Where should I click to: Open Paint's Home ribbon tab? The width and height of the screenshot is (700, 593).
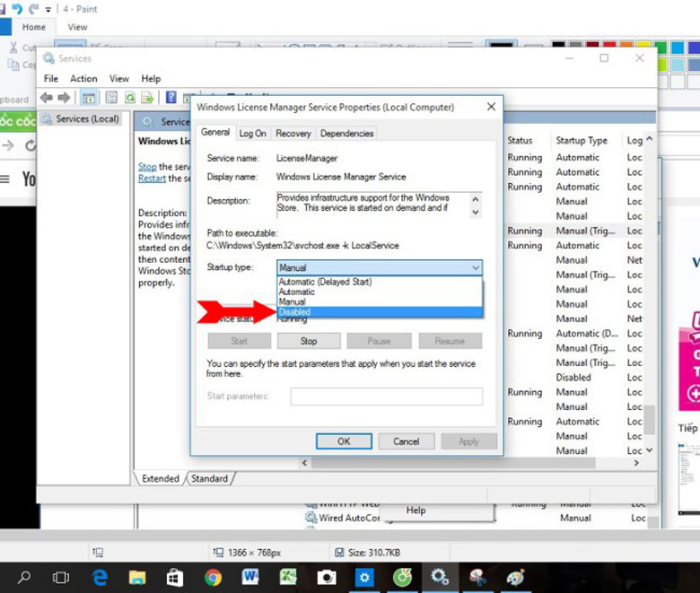[x=34, y=27]
